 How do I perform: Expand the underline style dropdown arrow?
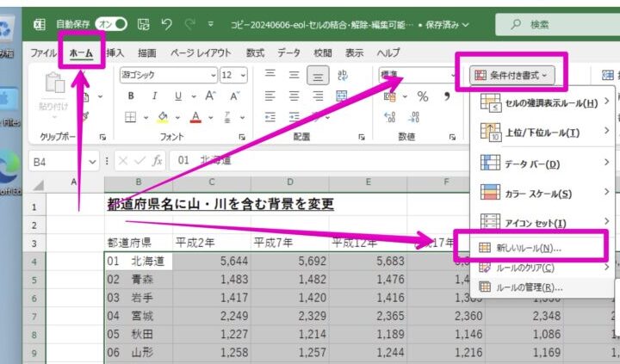[x=194, y=96]
